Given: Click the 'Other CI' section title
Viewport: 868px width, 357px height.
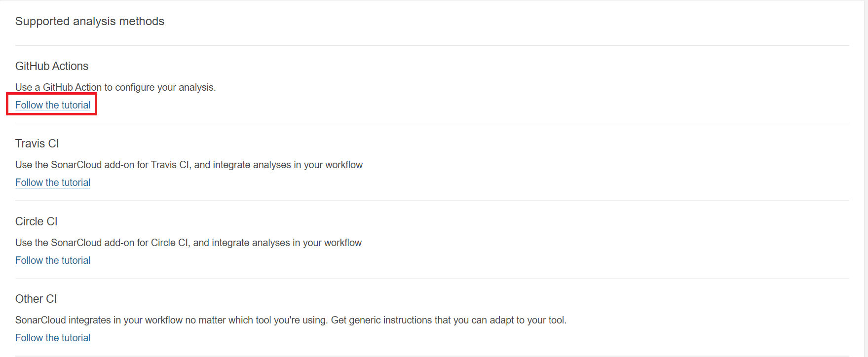Looking at the screenshot, I should 36,299.
